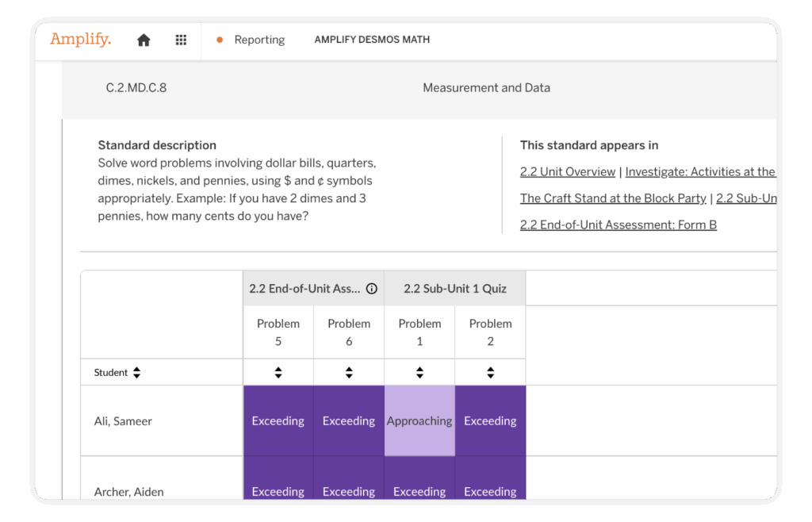The width and height of the screenshot is (812, 522).
Task: Open the apps grid menu icon
Action: pyautogui.click(x=181, y=40)
